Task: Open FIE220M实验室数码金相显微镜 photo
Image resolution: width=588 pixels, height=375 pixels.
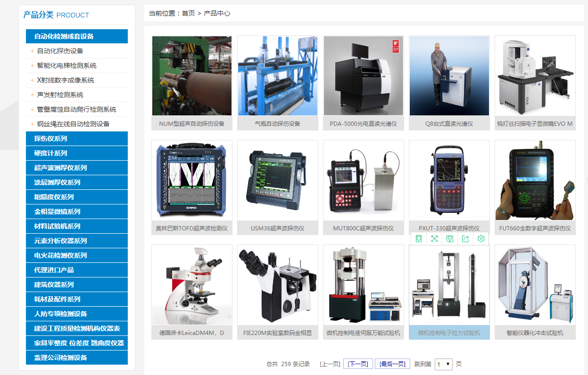Action: point(278,285)
